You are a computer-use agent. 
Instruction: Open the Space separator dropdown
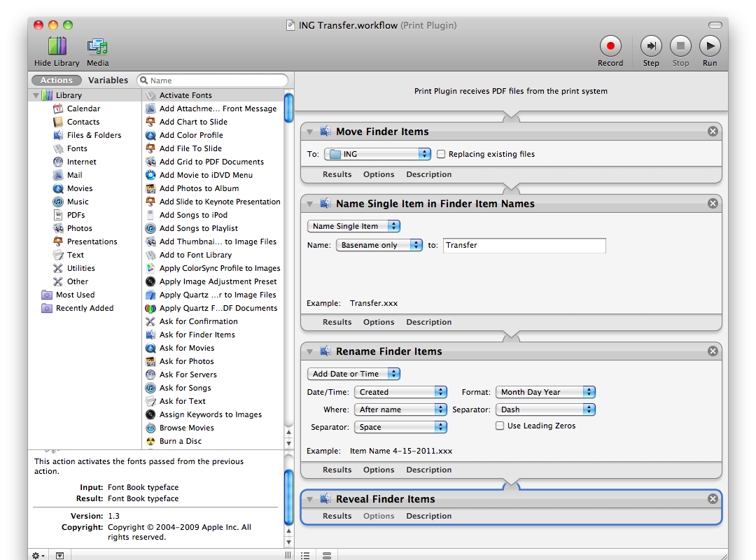point(400,427)
